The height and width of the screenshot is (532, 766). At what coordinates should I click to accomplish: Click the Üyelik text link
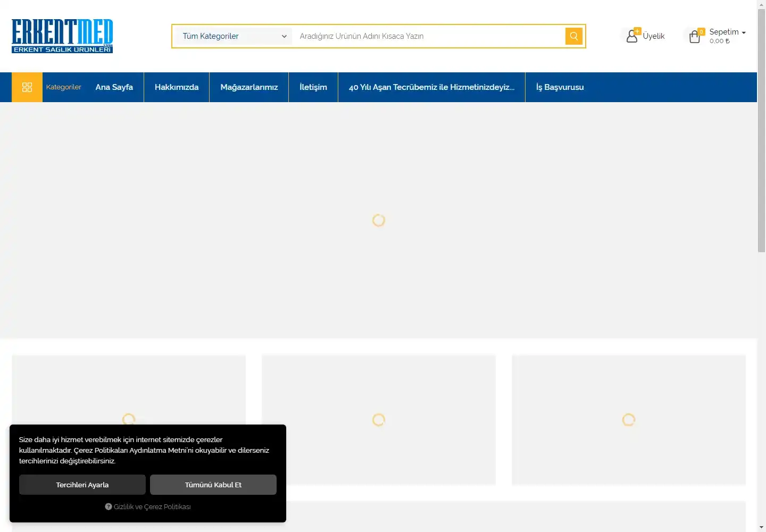(654, 36)
